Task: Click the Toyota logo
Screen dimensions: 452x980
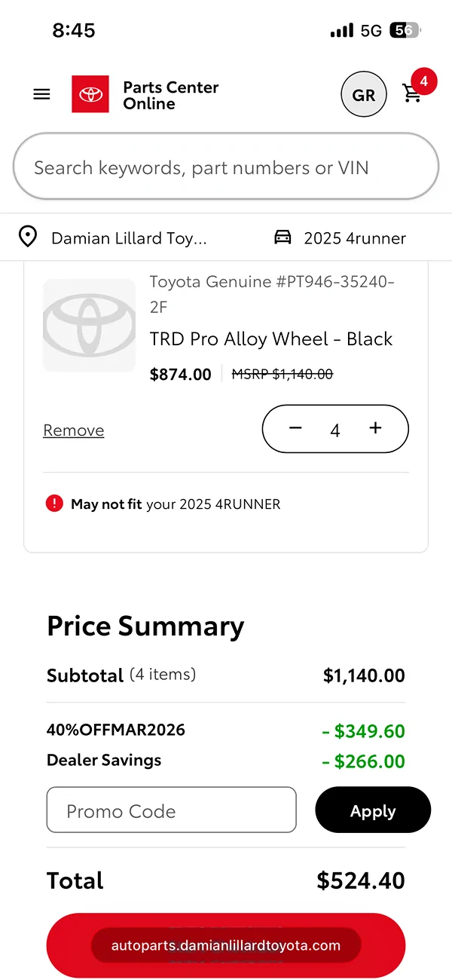Action: [92, 93]
